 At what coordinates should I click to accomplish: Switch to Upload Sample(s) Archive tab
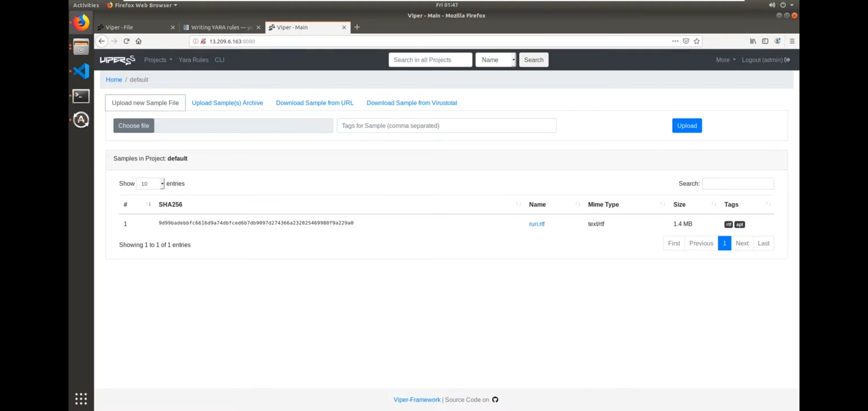pos(227,103)
